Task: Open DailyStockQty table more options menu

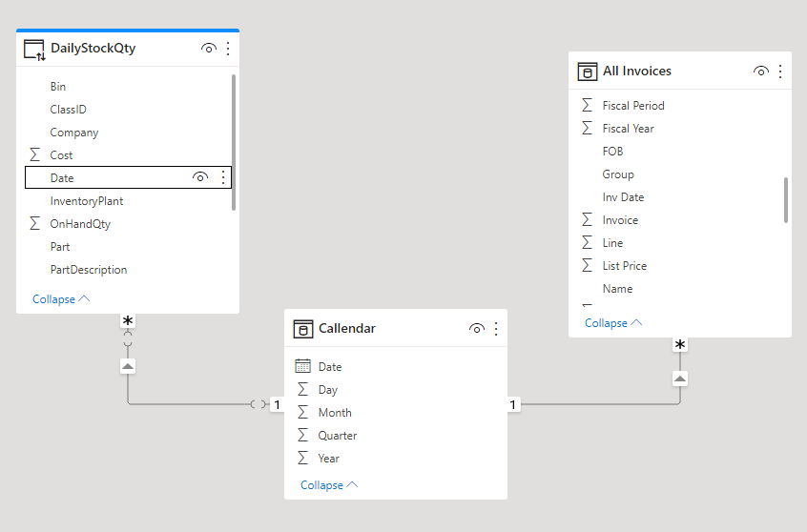Action: (228, 49)
